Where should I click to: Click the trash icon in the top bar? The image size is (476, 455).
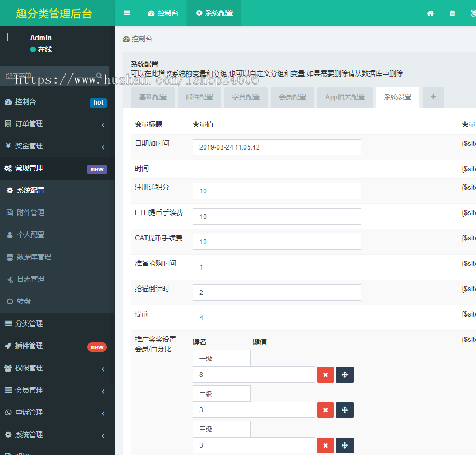[452, 13]
